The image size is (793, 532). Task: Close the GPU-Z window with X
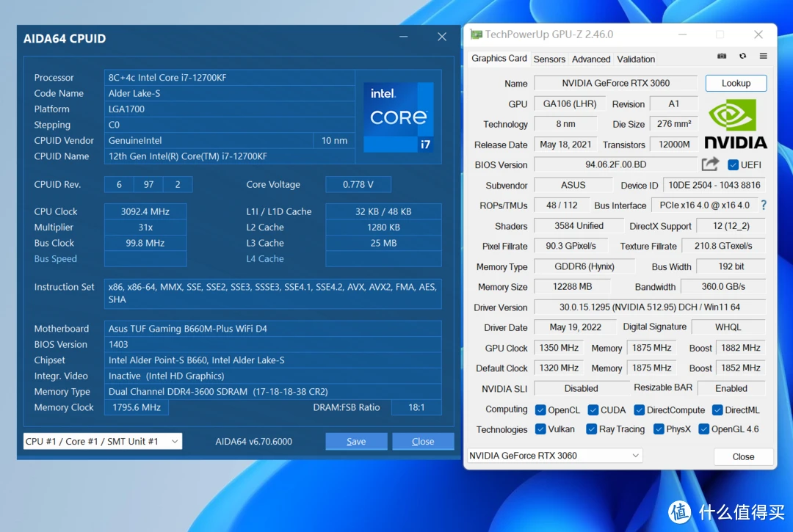click(x=758, y=34)
